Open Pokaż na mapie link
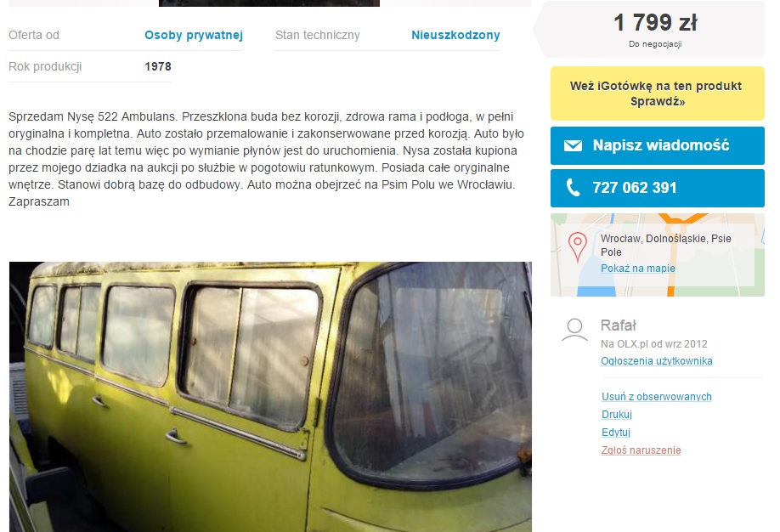 pos(638,269)
